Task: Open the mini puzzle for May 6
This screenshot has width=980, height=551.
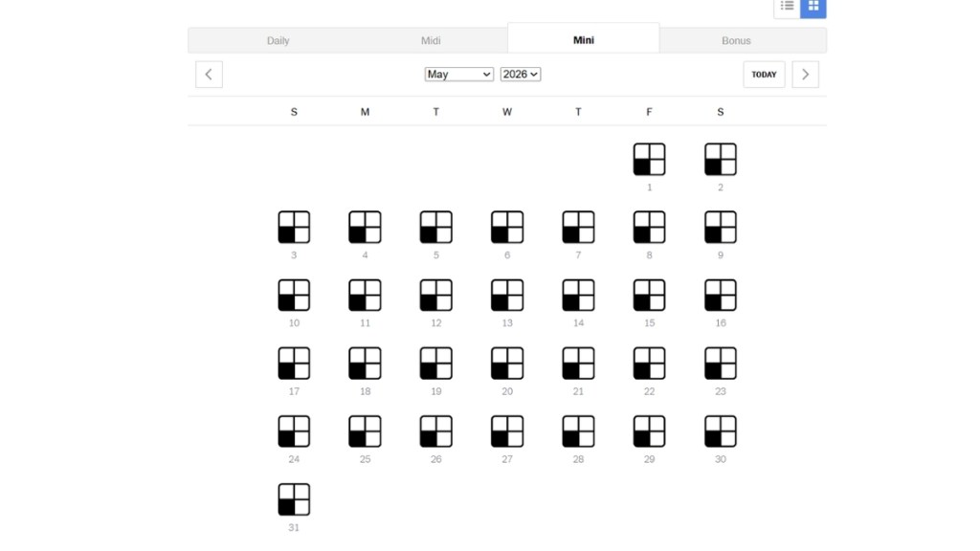Action: (507, 228)
